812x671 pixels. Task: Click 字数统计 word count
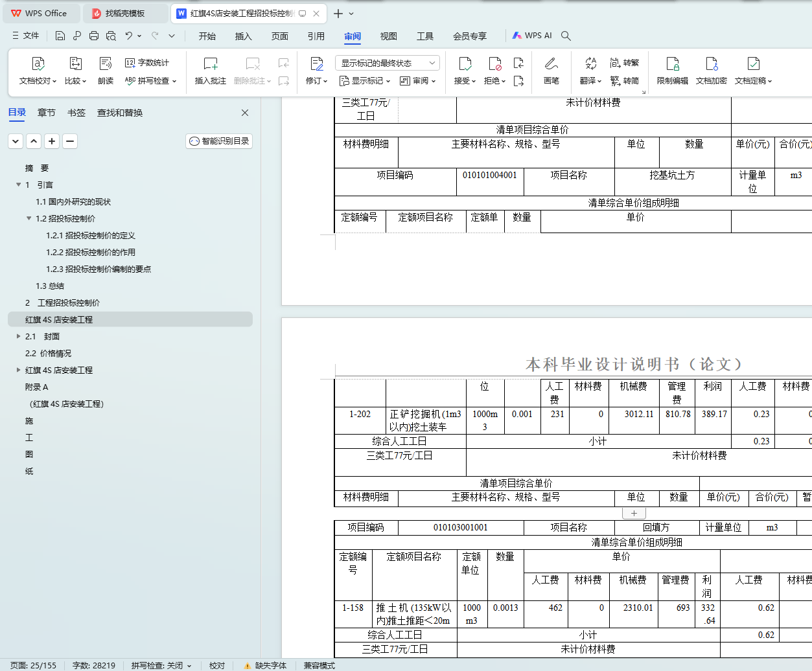(147, 63)
